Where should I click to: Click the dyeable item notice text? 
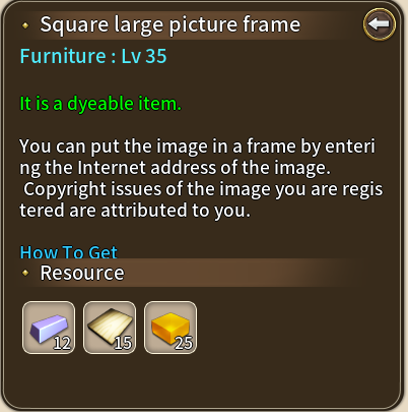pyautogui.click(x=100, y=104)
